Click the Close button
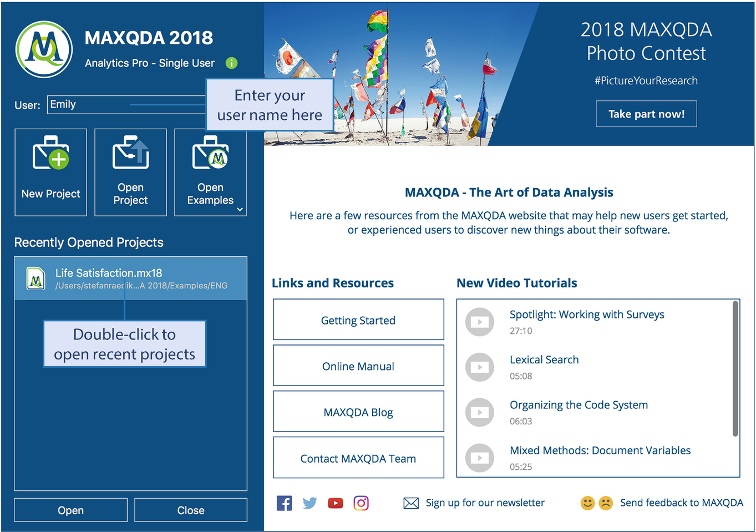Viewport: 756px width, 532px height. coord(191,510)
